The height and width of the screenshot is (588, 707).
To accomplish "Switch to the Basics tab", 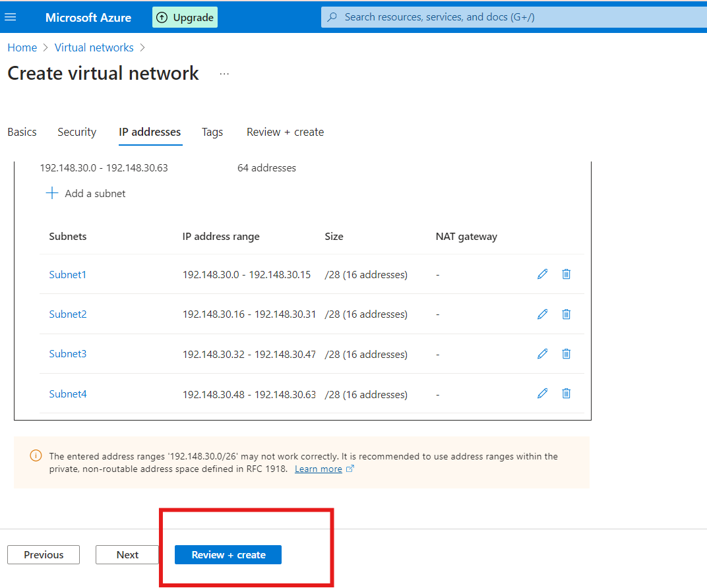I will [22, 132].
